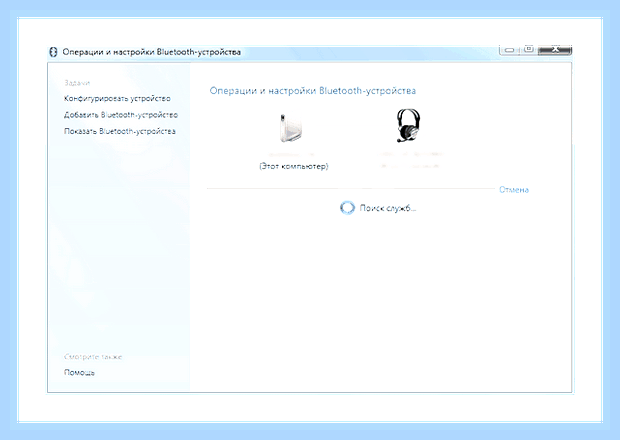The width and height of the screenshot is (620, 440).
Task: Click the Смотрите также sidebar heading
Action: pos(93,357)
